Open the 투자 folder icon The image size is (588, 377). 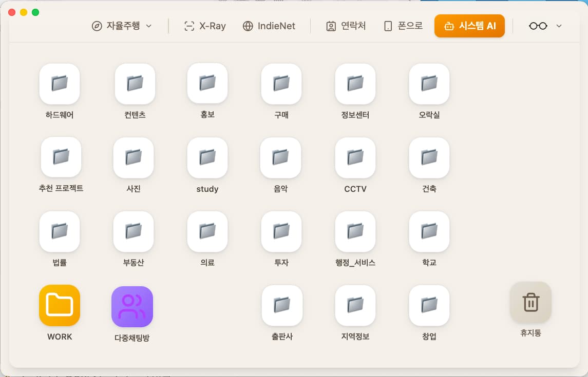click(x=281, y=231)
